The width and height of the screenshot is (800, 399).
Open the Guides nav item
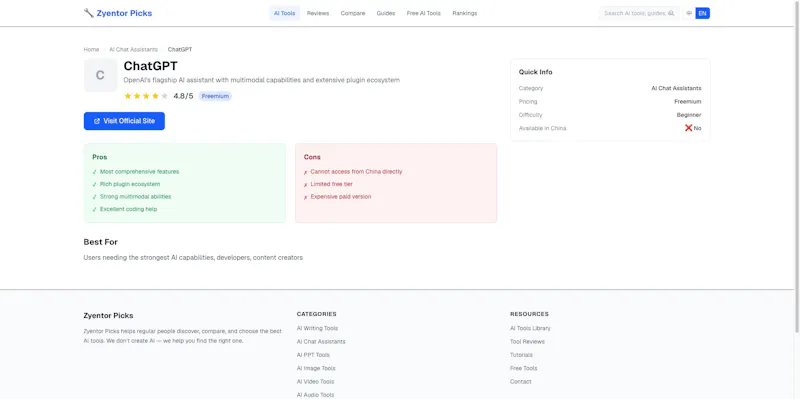tap(386, 13)
